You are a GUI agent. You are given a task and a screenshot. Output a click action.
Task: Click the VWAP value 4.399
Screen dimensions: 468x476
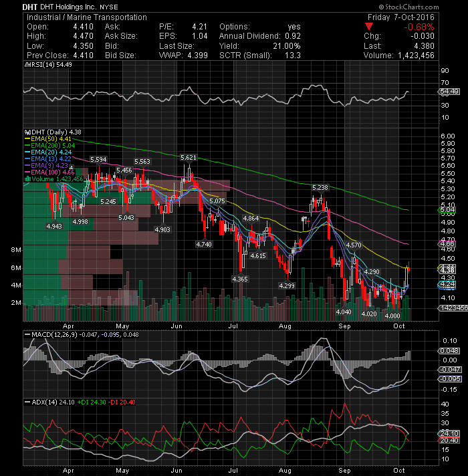coord(198,55)
